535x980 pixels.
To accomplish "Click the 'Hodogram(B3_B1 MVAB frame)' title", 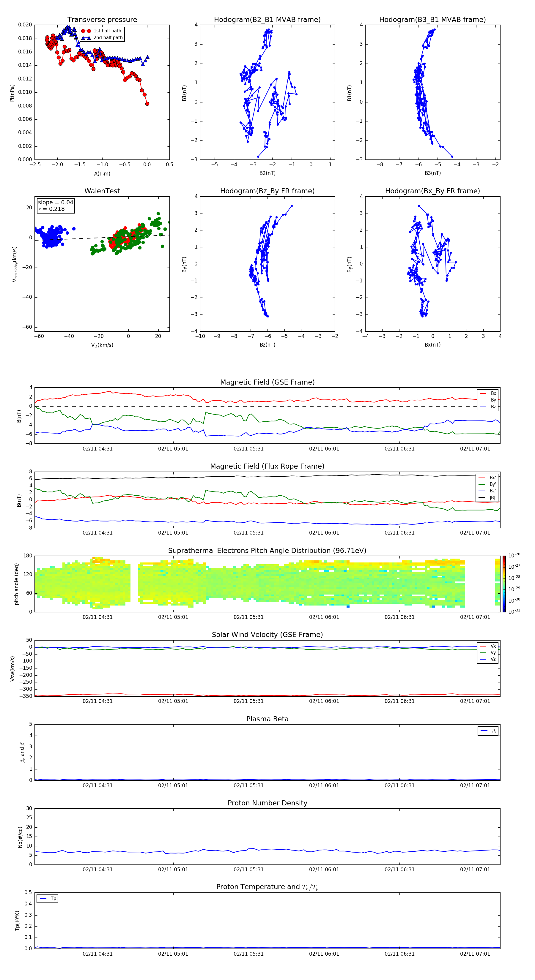I will point(432,20).
